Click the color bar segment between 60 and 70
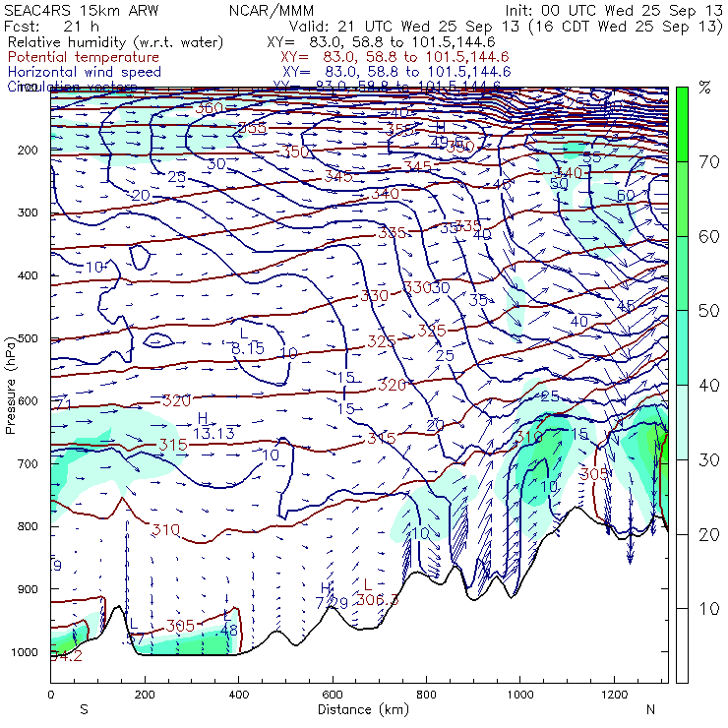This screenshot has height=728, width=728. click(x=682, y=199)
